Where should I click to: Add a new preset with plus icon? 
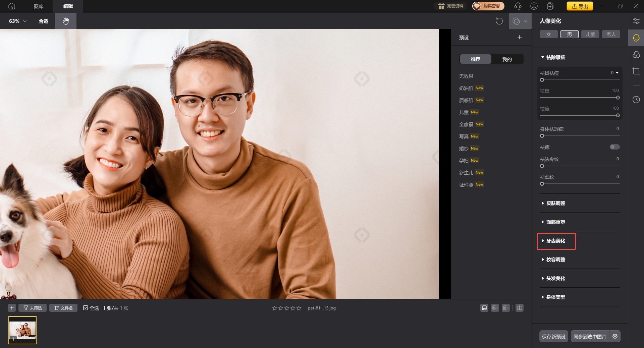[x=519, y=38]
